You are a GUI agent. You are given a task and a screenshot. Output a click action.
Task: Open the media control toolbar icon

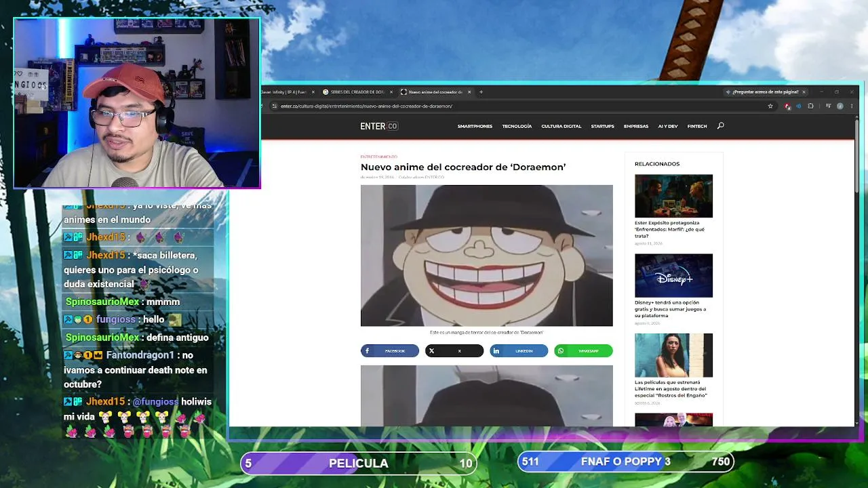(828, 106)
